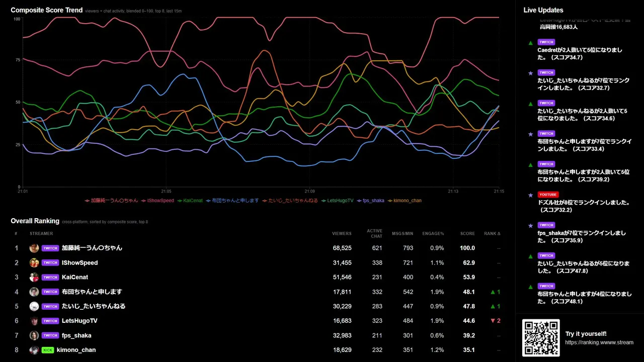Click fps_shaka's avatar in the ranking table
This screenshot has height=362, width=644.
tap(34, 335)
